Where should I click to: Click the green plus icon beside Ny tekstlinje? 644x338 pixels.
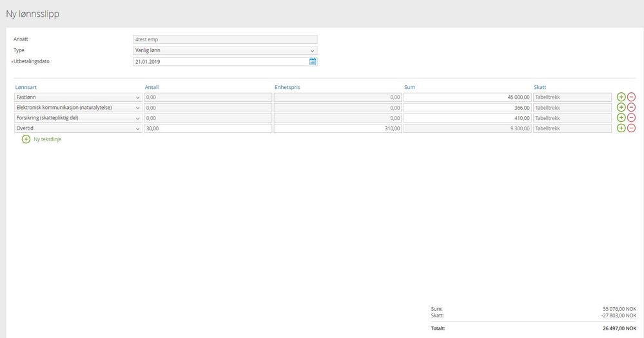coord(26,139)
